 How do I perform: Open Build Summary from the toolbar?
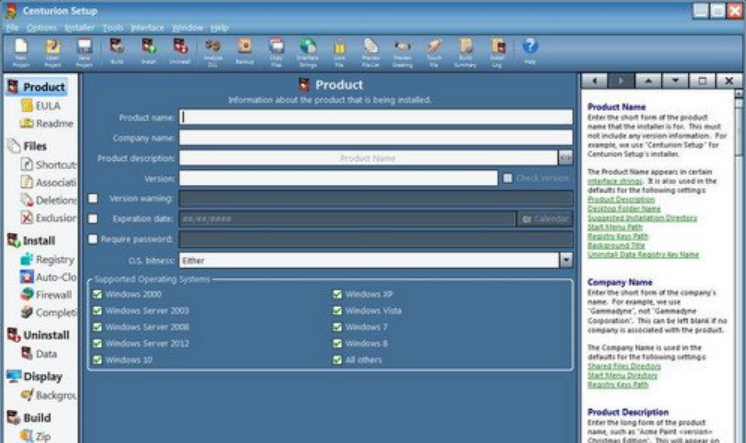465,52
